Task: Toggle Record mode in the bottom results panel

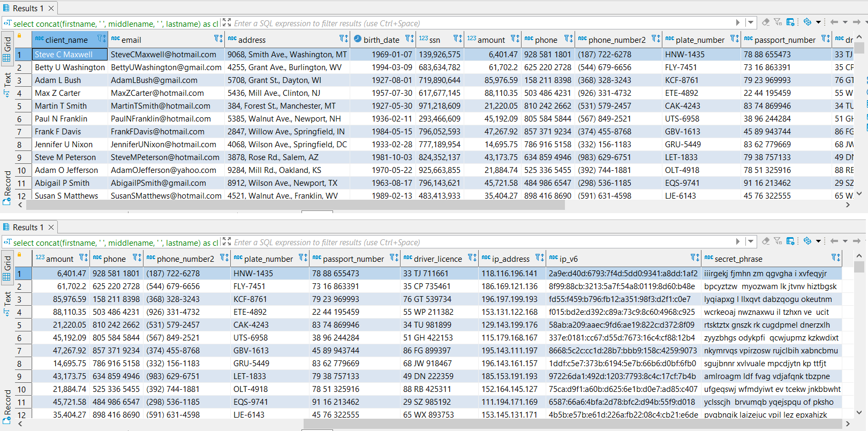Action: coord(7,404)
